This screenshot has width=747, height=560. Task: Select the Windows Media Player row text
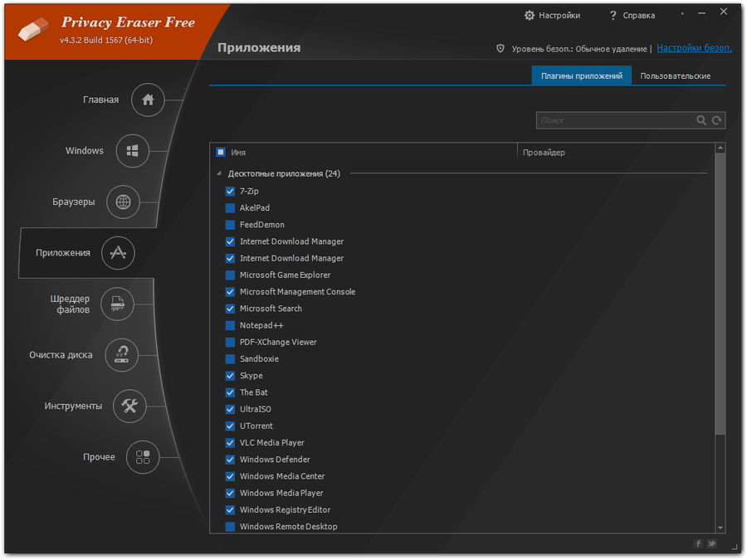pos(281,493)
